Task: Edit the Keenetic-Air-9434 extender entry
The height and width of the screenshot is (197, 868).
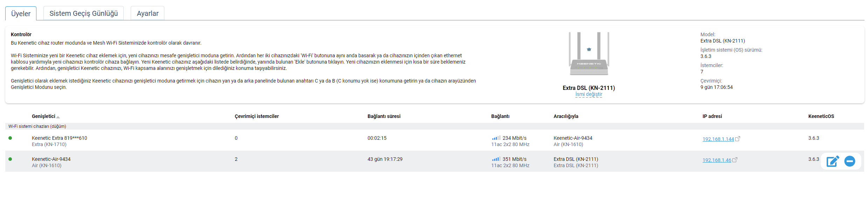Action: coord(833,161)
